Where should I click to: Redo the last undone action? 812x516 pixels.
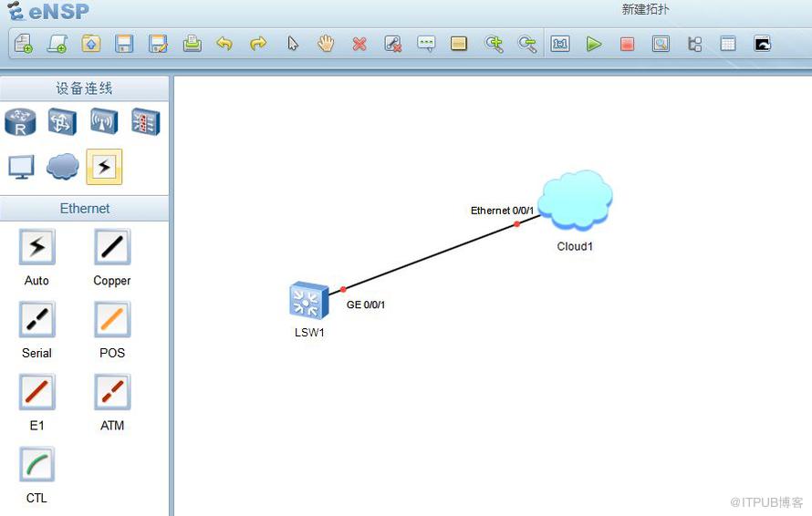click(x=258, y=44)
